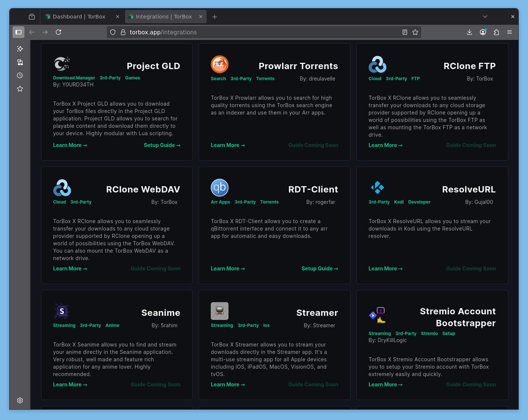Toggle reader view icon in address bar
The width and height of the screenshot is (528, 420).
coord(405,32)
